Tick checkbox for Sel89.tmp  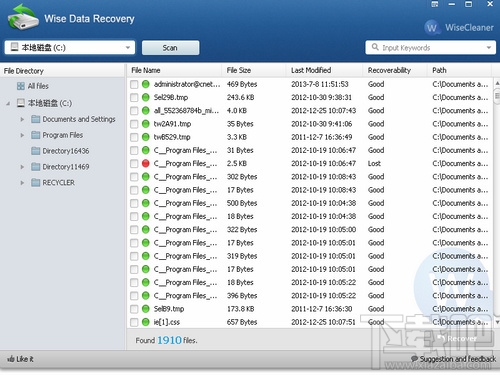click(x=134, y=309)
